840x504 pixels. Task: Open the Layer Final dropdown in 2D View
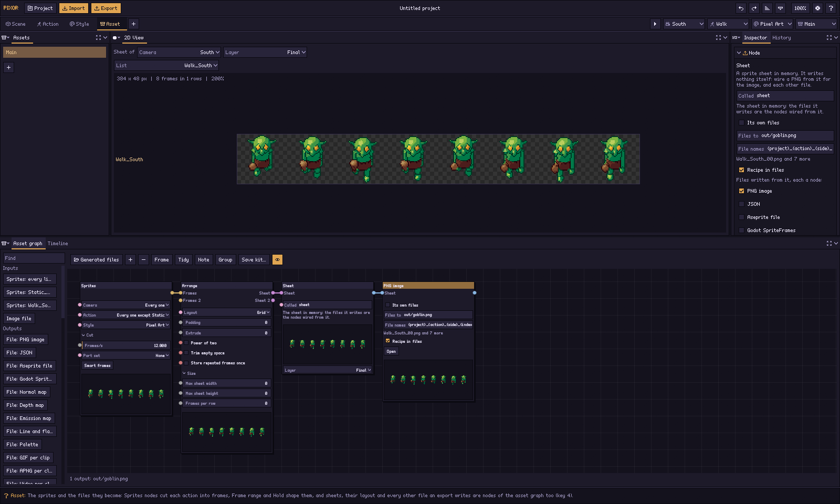pyautogui.click(x=265, y=52)
